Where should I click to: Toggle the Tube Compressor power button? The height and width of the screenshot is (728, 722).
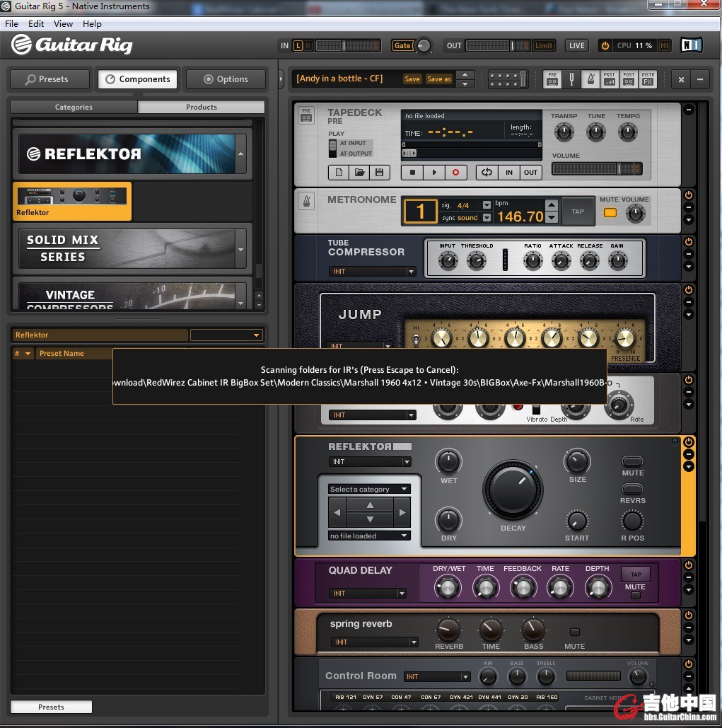(688, 241)
